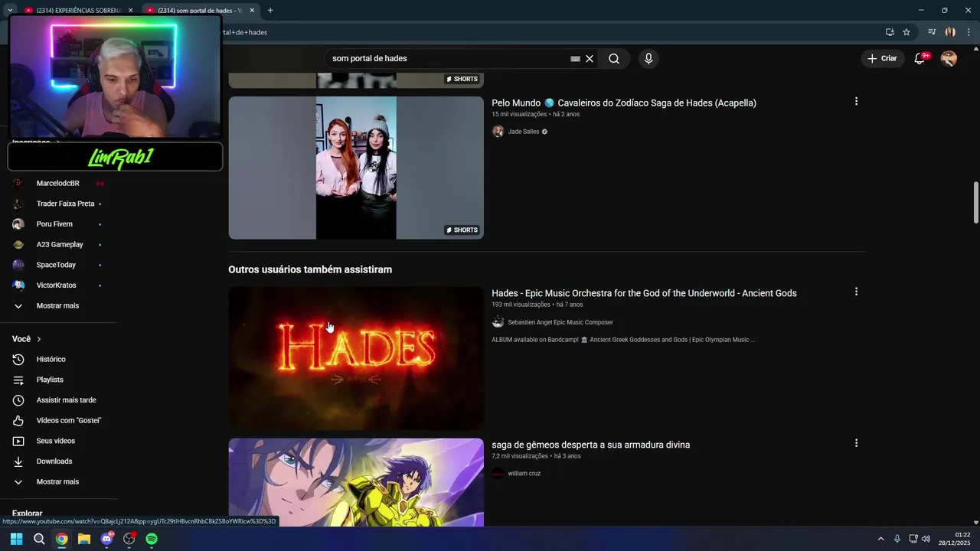Image resolution: width=980 pixels, height=551 pixels.
Task: Click the thumbs-up Vídeos com Gostei icon
Action: point(18,421)
